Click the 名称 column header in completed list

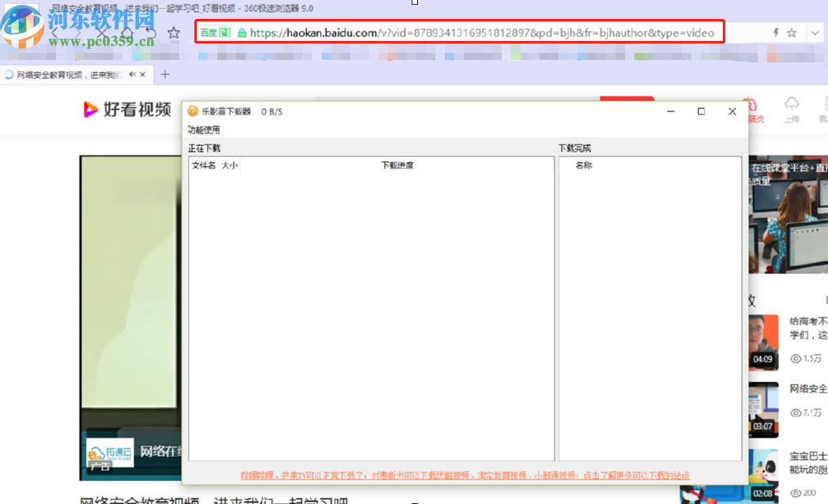[x=584, y=165]
